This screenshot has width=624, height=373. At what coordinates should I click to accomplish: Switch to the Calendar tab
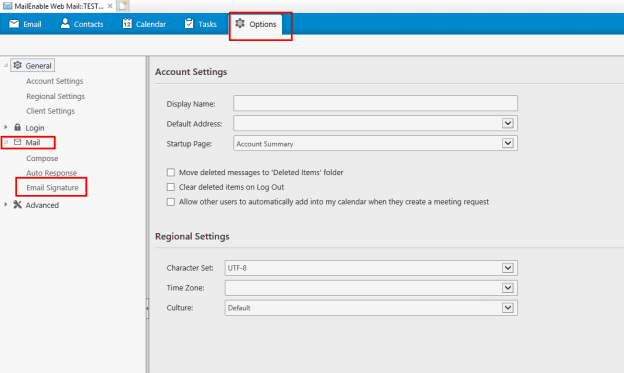pos(144,24)
